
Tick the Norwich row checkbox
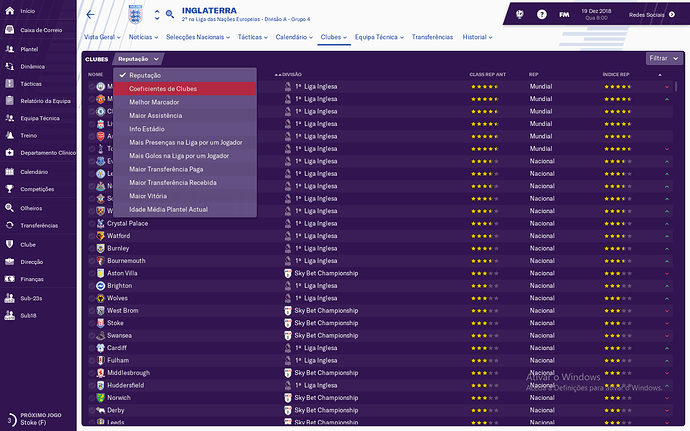92,398
